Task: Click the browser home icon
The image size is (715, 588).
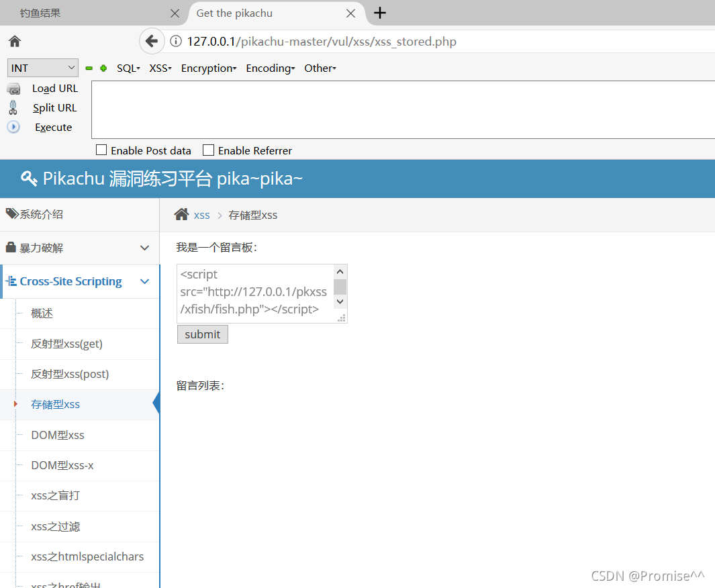Action: [15, 42]
